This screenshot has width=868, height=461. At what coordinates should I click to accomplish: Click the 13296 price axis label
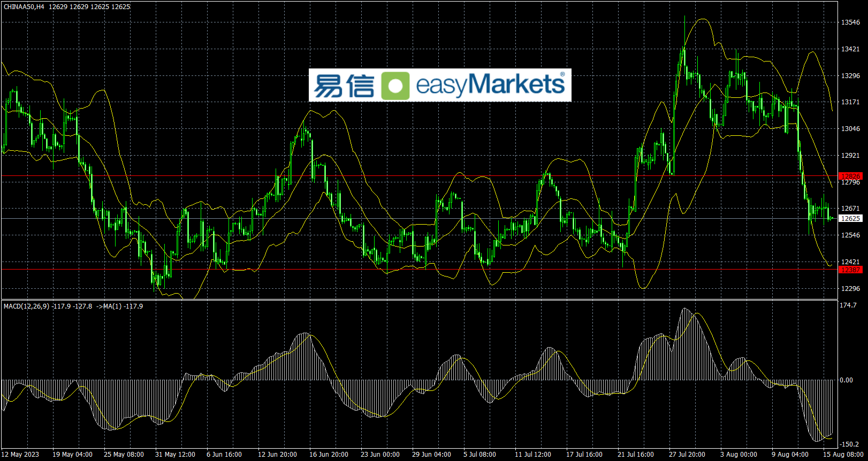click(x=850, y=76)
